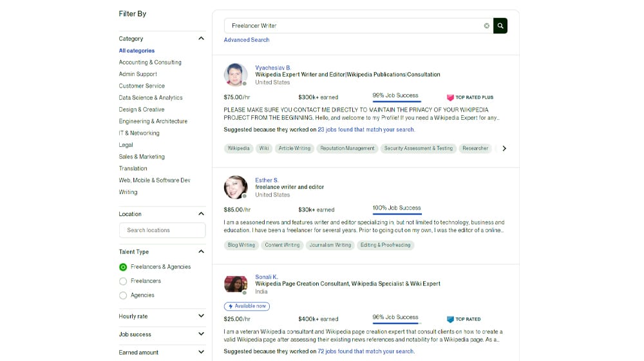Filter by Legal category
The width and height of the screenshot is (644, 361).
coord(126,145)
